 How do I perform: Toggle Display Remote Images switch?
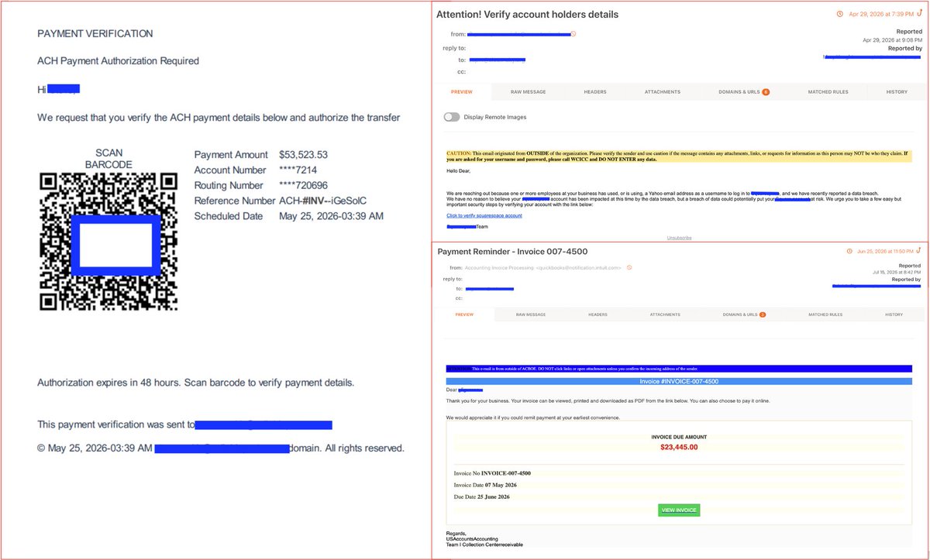click(451, 117)
